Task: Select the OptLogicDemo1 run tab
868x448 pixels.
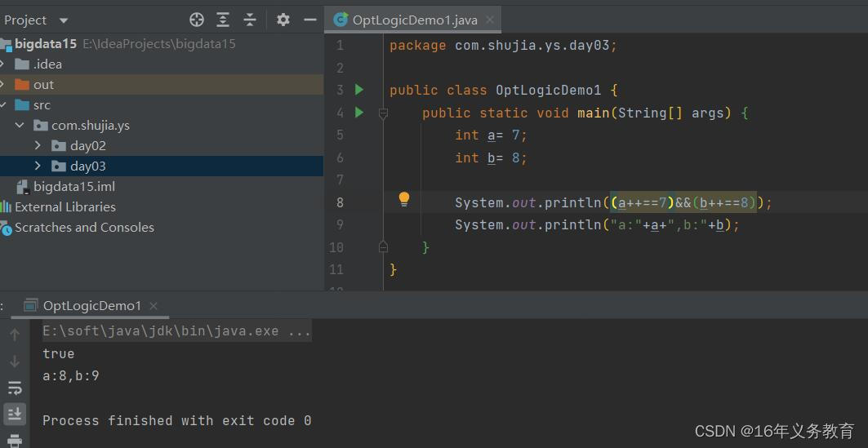Action: (x=92, y=305)
